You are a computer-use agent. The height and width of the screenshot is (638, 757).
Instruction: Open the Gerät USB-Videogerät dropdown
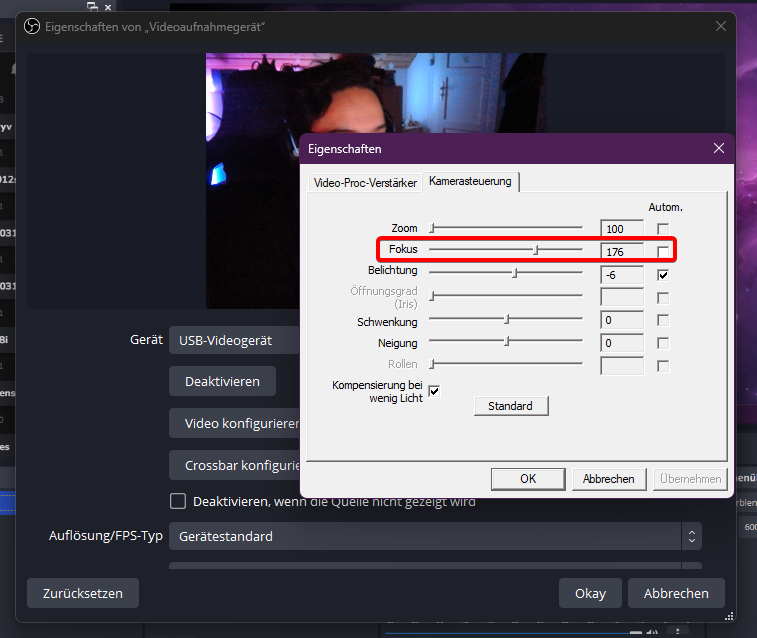coord(235,340)
